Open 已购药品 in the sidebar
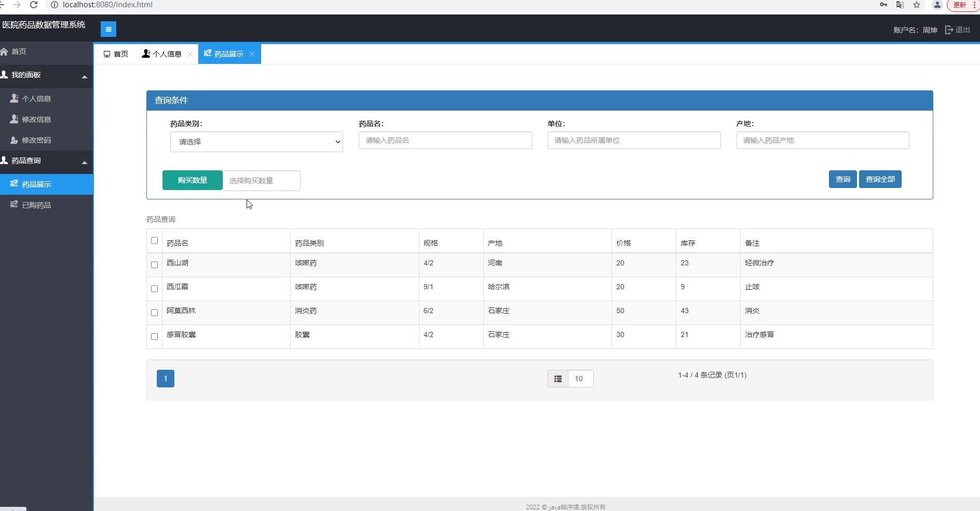The image size is (980, 511). coord(36,205)
